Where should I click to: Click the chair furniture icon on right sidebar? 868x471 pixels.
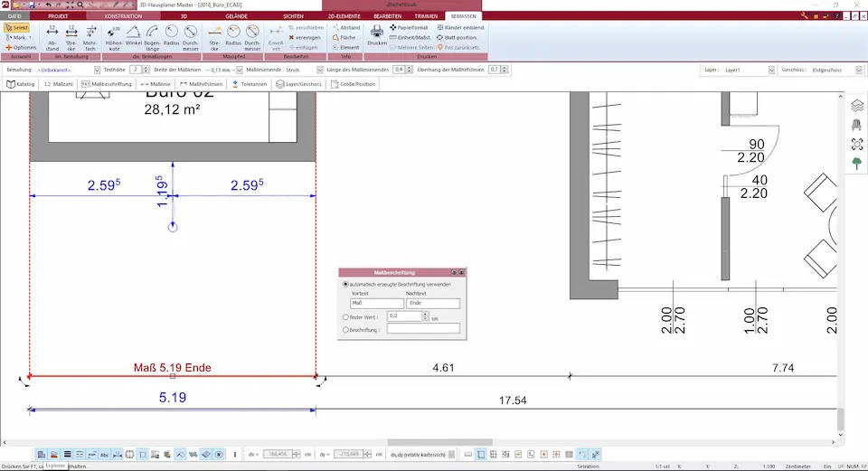(857, 125)
